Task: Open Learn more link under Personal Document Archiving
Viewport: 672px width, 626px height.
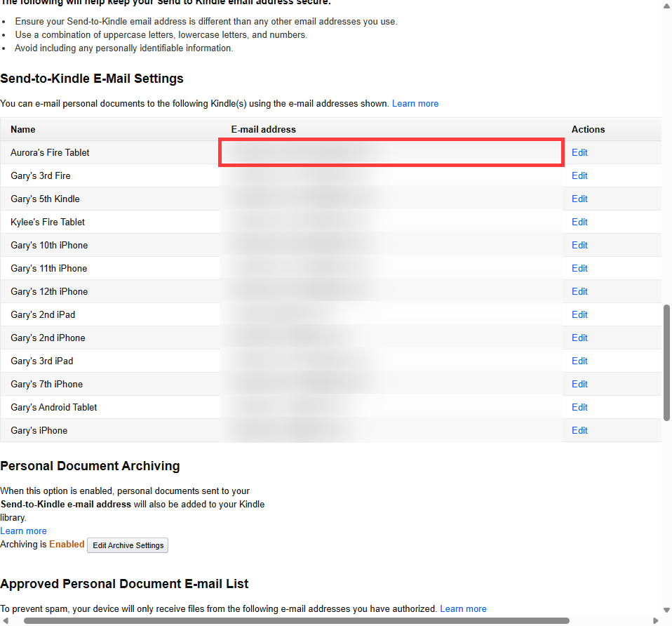Action: click(x=23, y=531)
